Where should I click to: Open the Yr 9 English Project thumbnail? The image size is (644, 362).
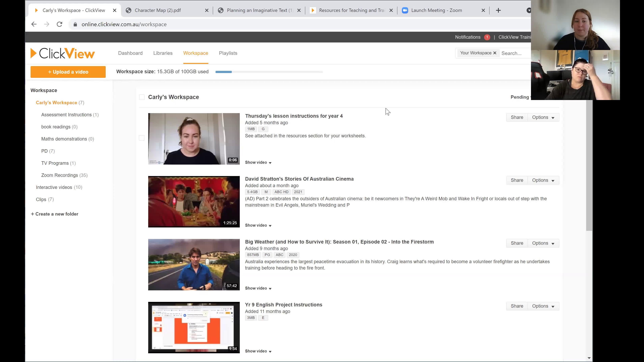click(x=194, y=327)
